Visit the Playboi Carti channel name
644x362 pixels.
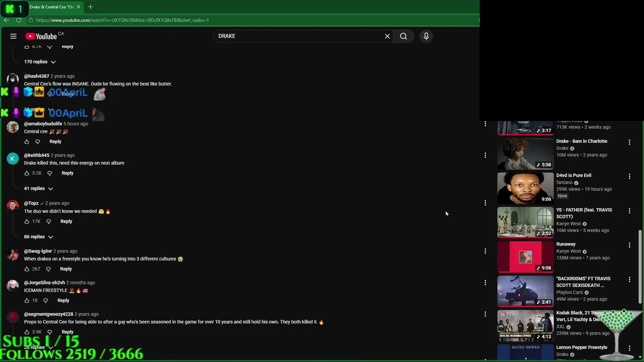tap(570, 292)
